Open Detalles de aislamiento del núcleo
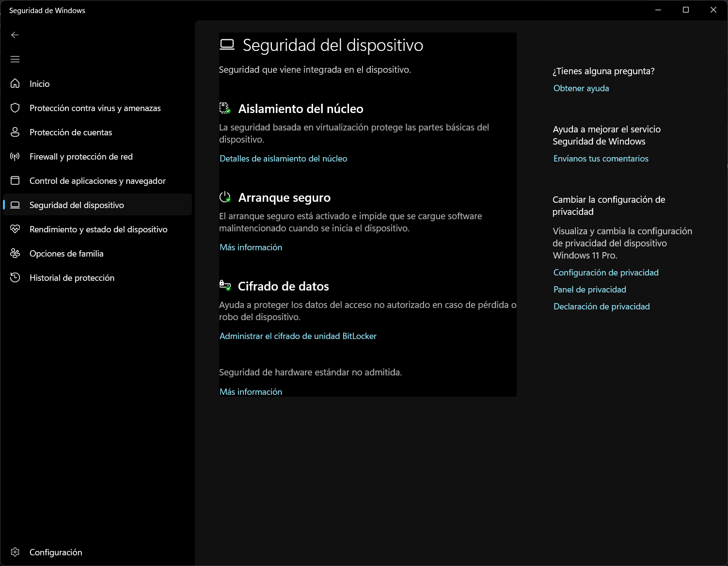This screenshot has height=566, width=728. 283,159
